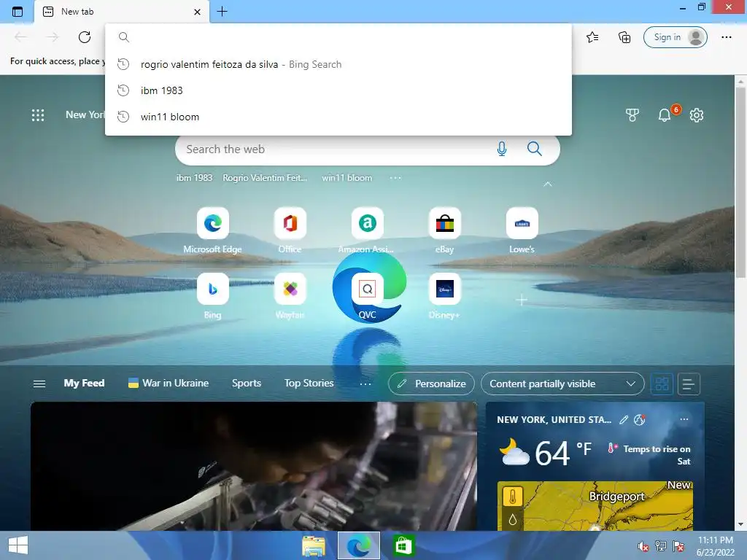
Task: Click the Search the web box
Action: (x=333, y=149)
